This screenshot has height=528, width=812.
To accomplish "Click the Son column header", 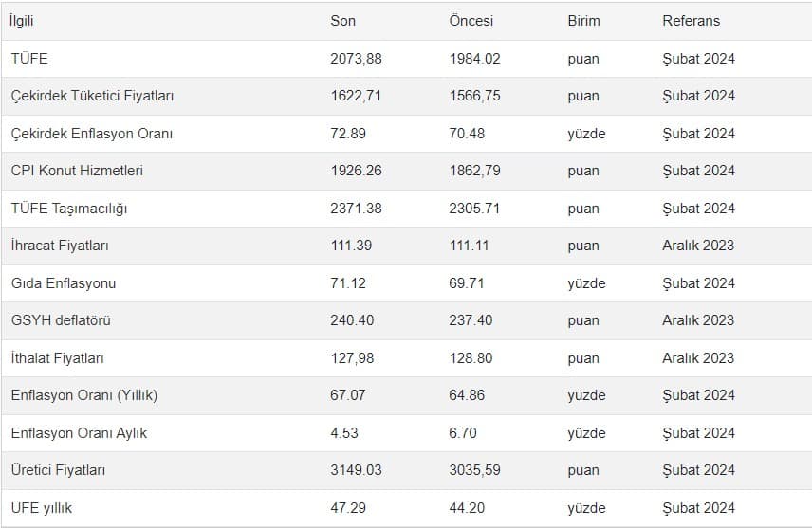I will (x=342, y=21).
